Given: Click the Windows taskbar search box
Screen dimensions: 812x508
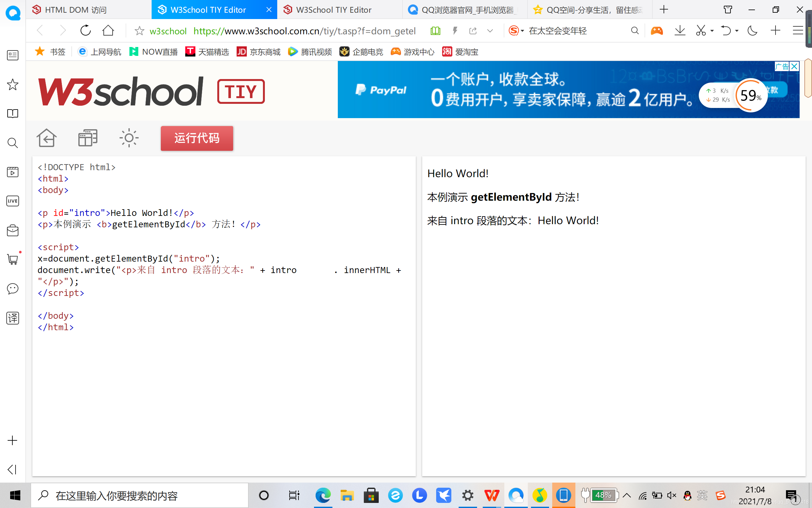Looking at the screenshot, I should tap(140, 495).
